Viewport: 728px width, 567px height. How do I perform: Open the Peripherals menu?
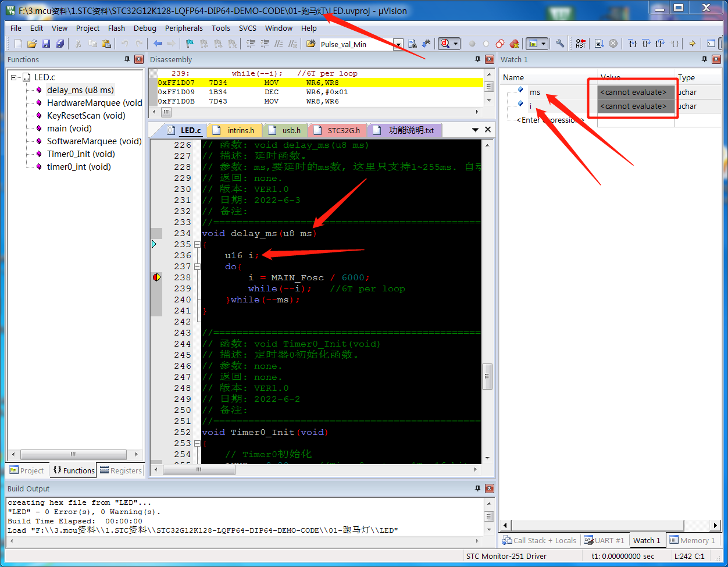pyautogui.click(x=184, y=28)
